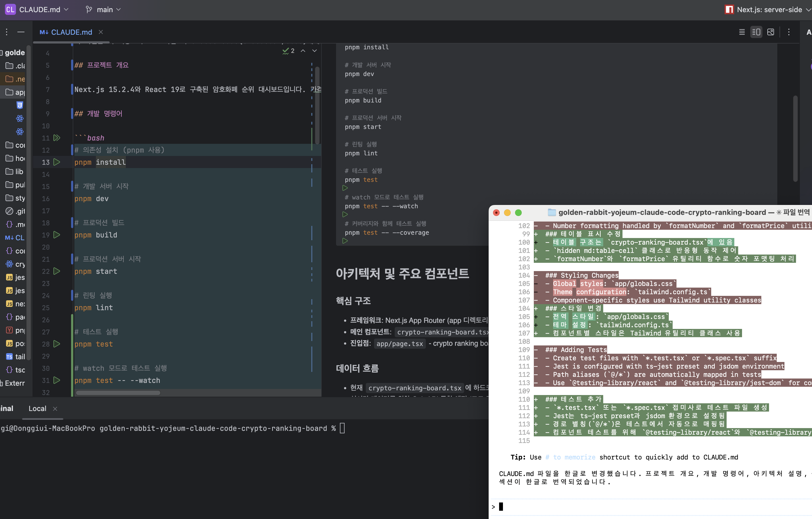Close the Local terminal tab
The height and width of the screenshot is (519, 812).
point(55,409)
